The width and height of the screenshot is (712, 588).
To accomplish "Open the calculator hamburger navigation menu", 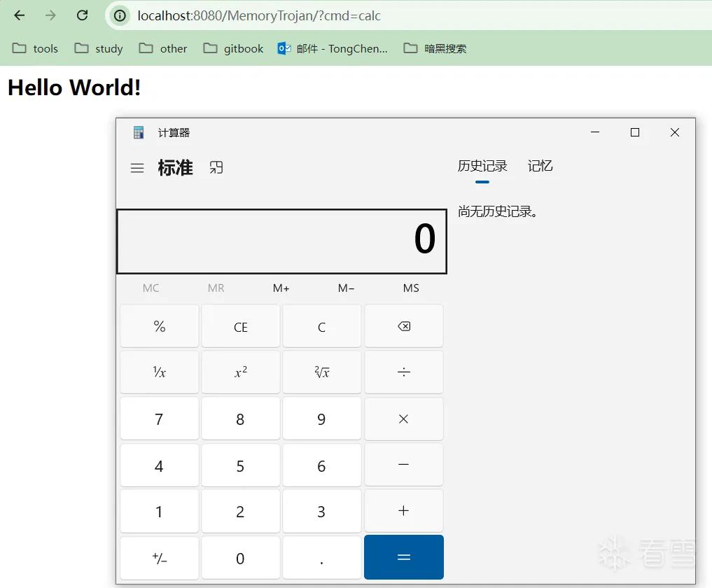I will pos(137,168).
